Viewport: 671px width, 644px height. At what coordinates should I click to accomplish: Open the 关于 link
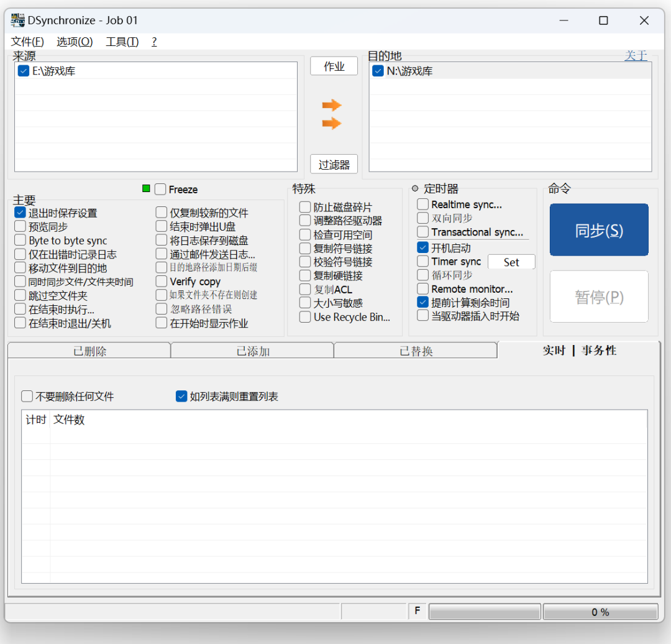[636, 55]
